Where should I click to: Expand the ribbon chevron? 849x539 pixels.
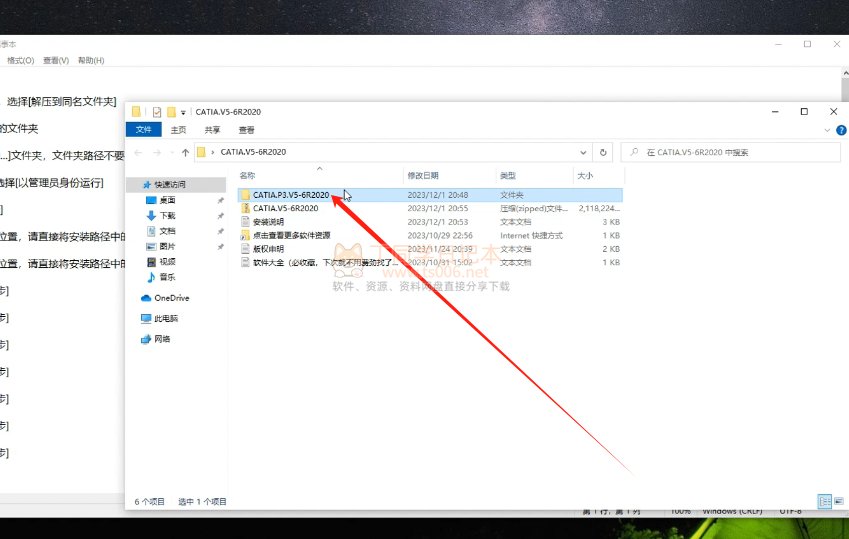tap(827, 130)
